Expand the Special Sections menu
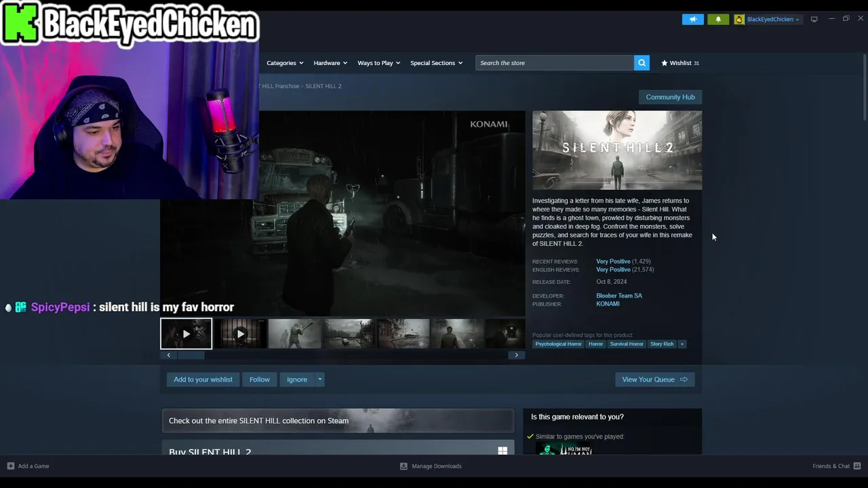The width and height of the screenshot is (868, 488). [436, 63]
